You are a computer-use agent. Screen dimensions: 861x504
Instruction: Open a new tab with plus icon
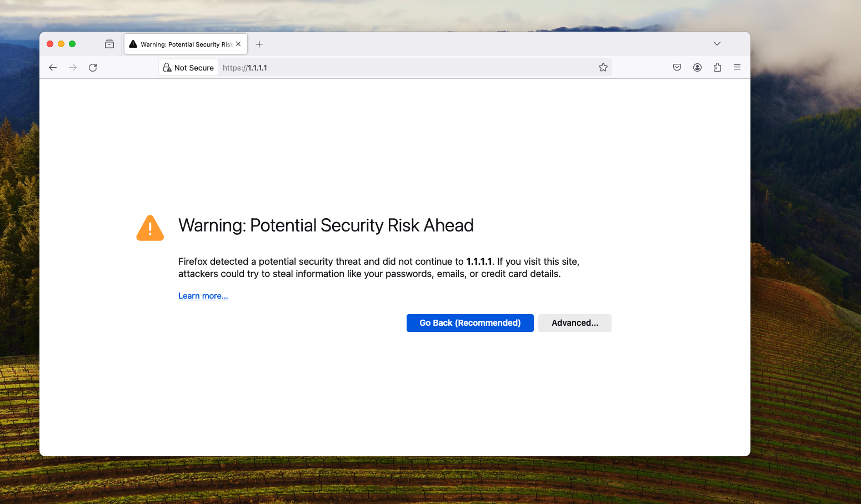259,44
